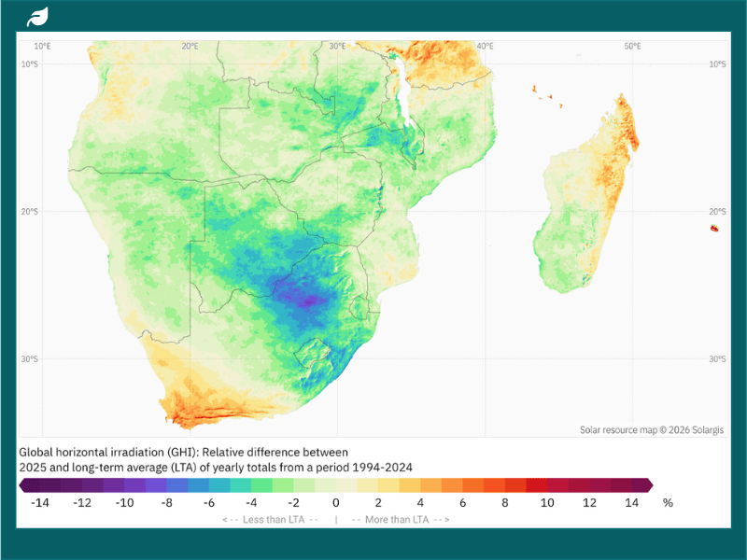Click the 50°E longitude label
747x560 pixels.
(x=632, y=46)
